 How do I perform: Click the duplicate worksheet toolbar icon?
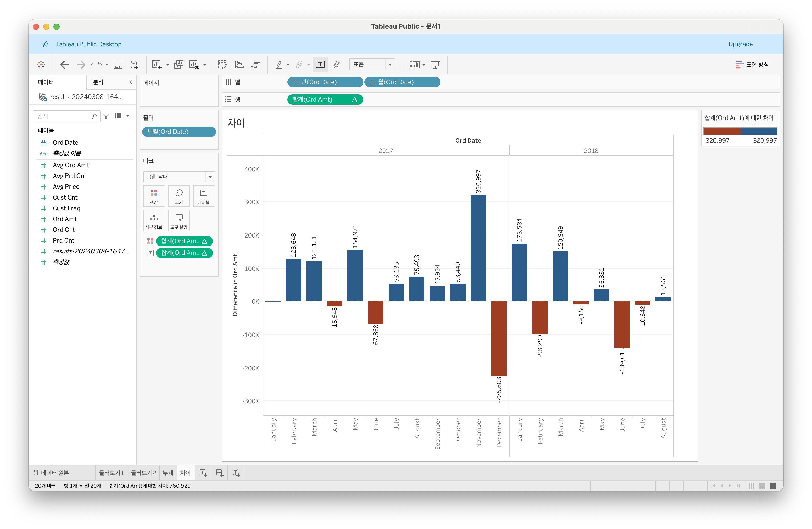178,64
